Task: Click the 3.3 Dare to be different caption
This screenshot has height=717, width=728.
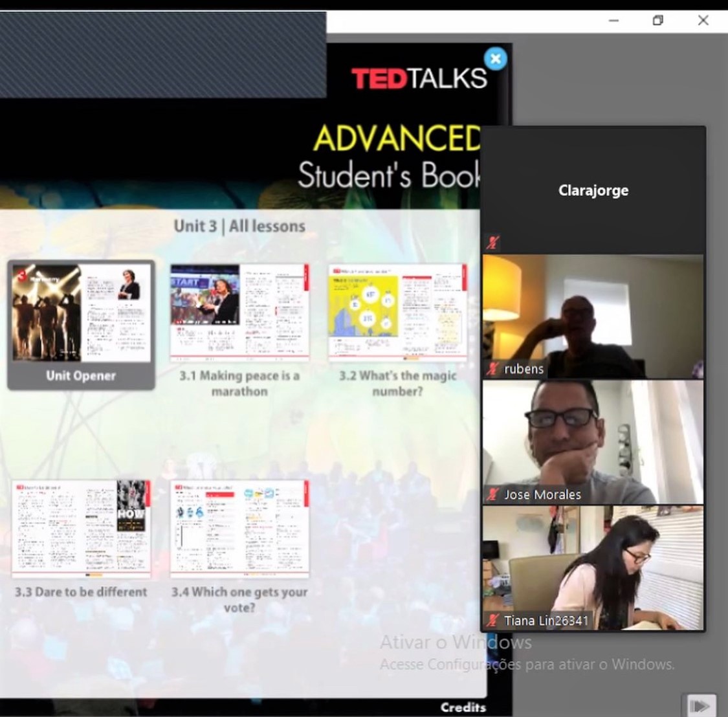Action: (81, 592)
